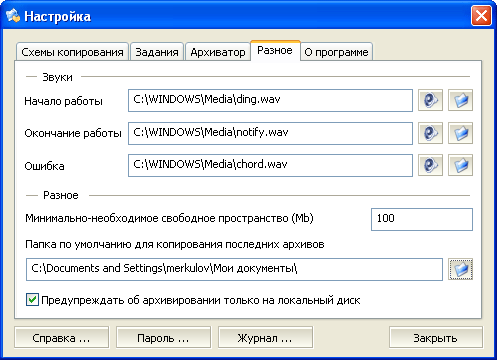This screenshot has width=497, height=360.
Task: Play the Начало работы sound
Action: pos(430,100)
